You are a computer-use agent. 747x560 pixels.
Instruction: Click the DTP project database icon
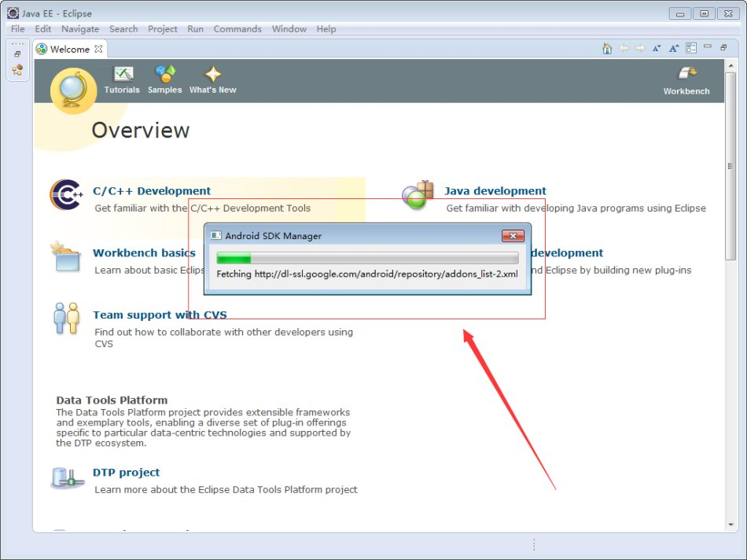pos(67,477)
